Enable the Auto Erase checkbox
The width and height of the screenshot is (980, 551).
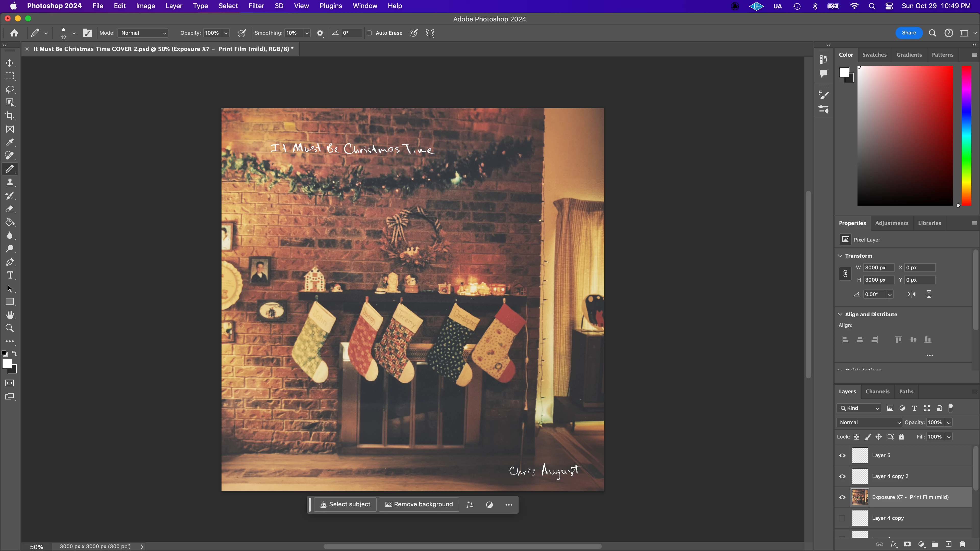[369, 33]
